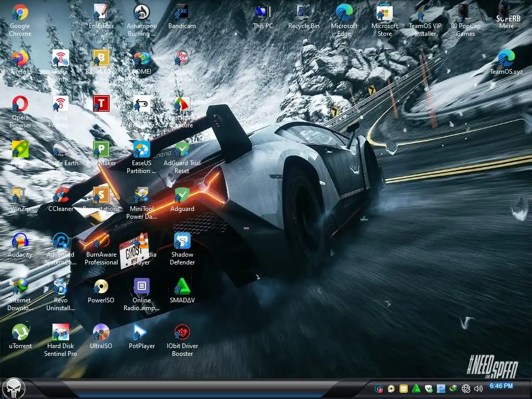Viewport: 532px width, 399px height.
Task: Open the BurnAware Professional shortcut
Action: pos(101,241)
